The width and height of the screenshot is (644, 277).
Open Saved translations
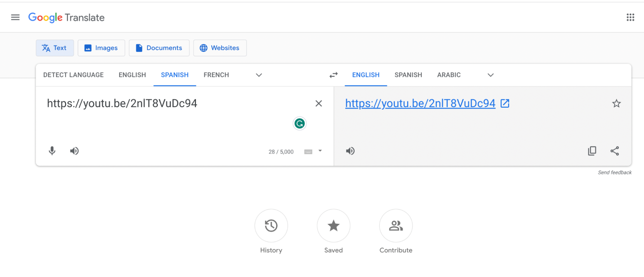[x=333, y=226]
